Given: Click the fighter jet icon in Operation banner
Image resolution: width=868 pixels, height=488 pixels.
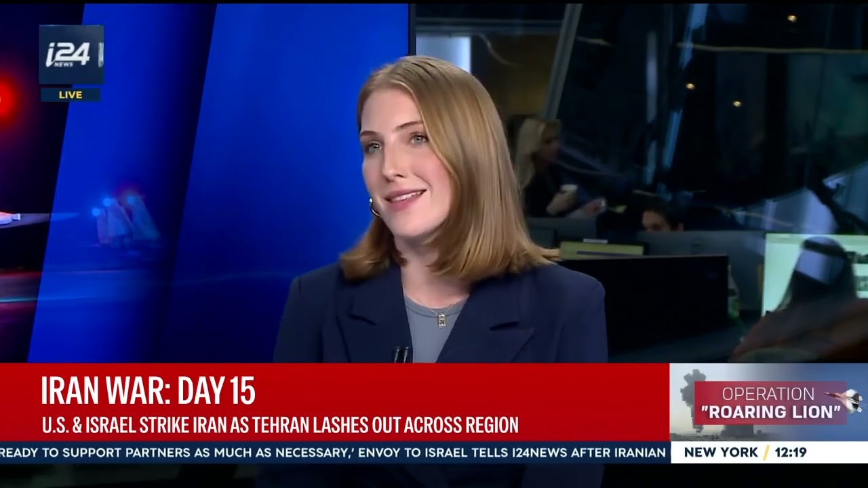Looking at the screenshot, I should point(845,400).
